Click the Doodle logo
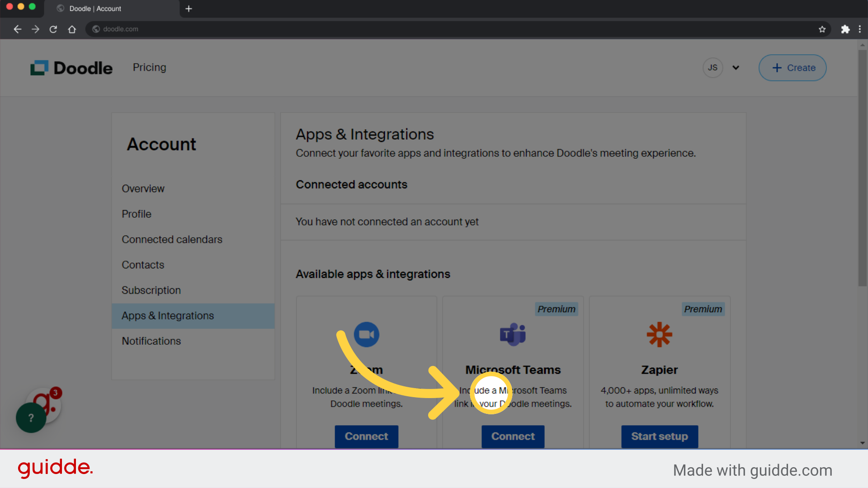 pyautogui.click(x=71, y=67)
